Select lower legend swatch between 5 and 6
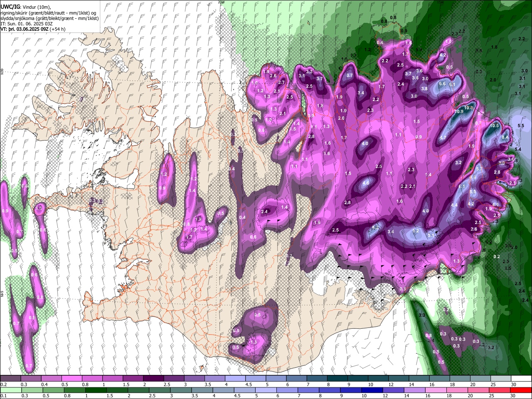This screenshot has width=532, height=399. tap(266, 390)
